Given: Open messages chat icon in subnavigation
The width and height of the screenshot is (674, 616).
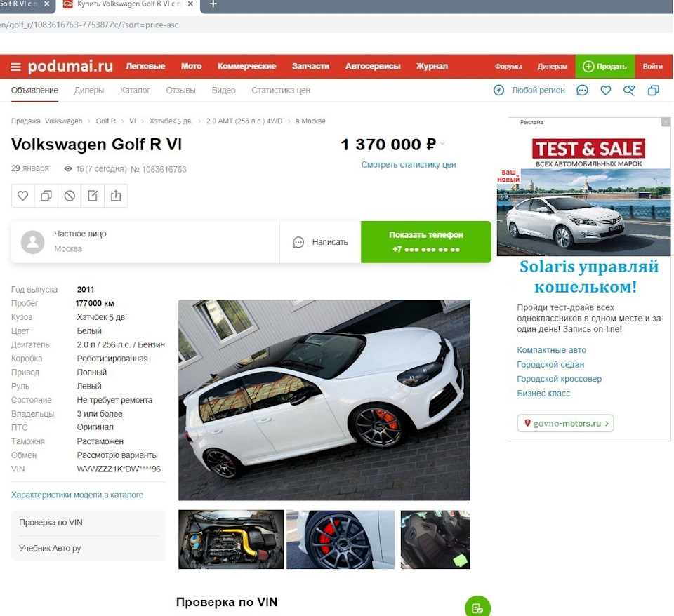Looking at the screenshot, I should coord(582,91).
